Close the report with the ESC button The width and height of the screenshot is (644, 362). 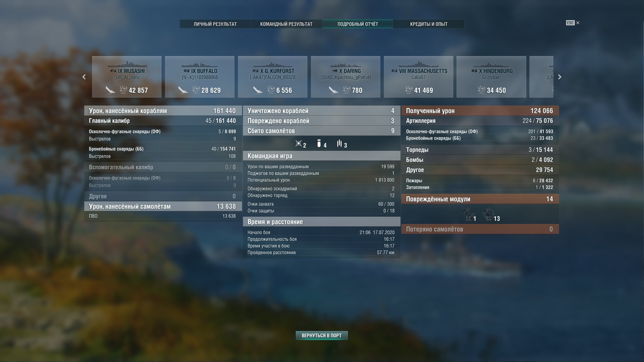(573, 23)
